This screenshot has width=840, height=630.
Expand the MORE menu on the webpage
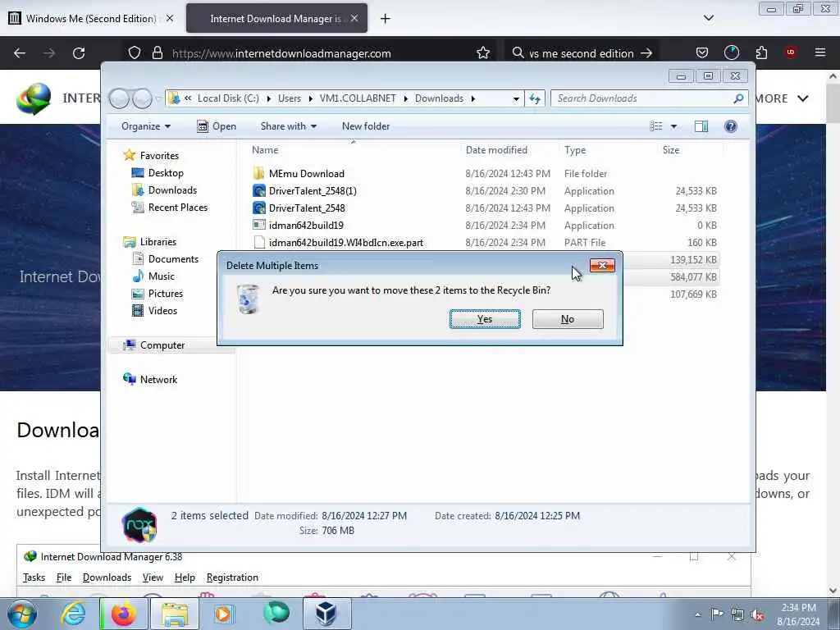[782, 98]
